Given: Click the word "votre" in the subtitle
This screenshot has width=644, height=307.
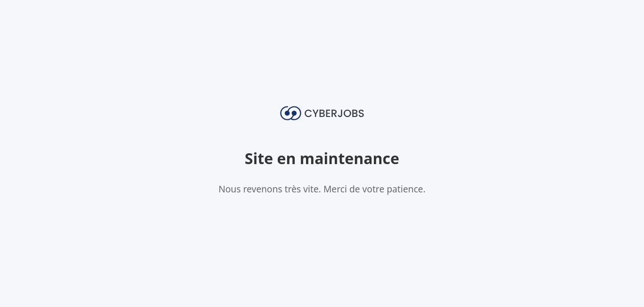Looking at the screenshot, I should pyautogui.click(x=373, y=190).
